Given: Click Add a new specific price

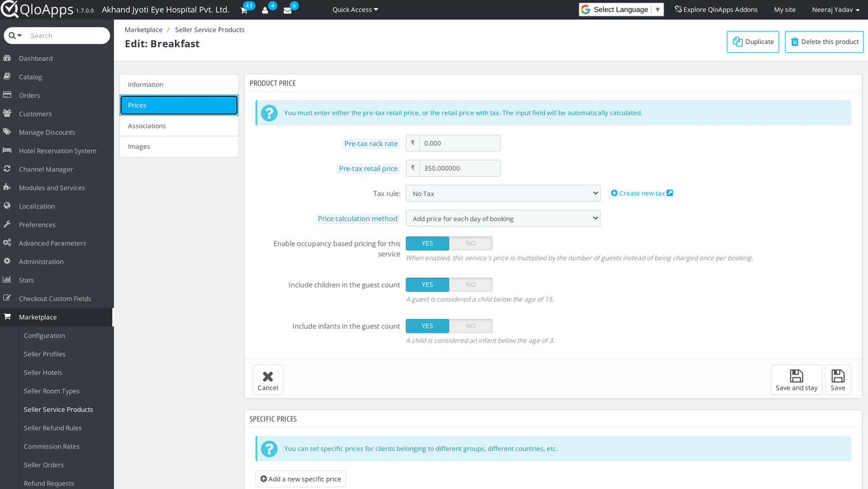Looking at the screenshot, I should (301, 479).
